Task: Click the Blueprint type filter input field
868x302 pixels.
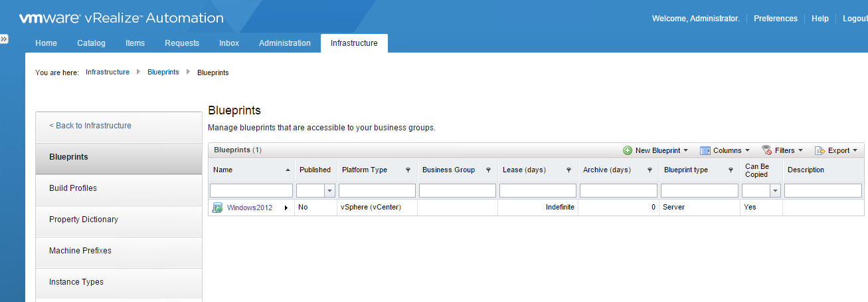Action: (699, 191)
